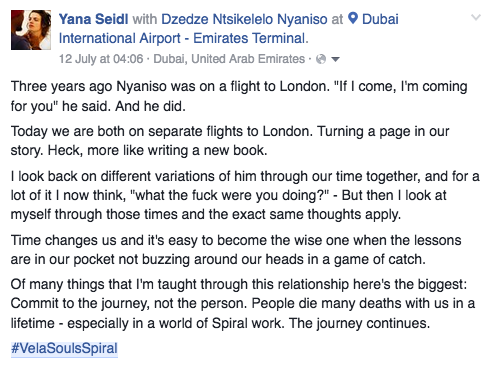Follow the #VelaSoulsSpiral hashtag

point(64,348)
